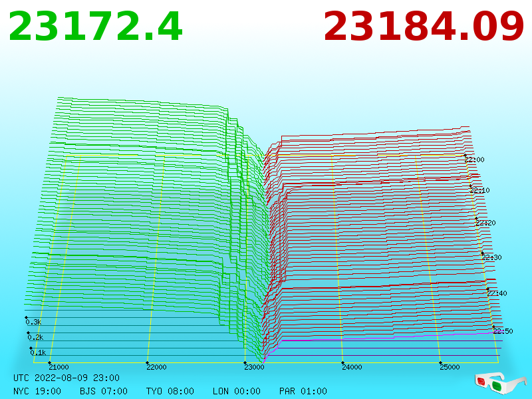Click the PAR 01:00 time
The image size is (532, 399).
pyautogui.click(x=303, y=391)
